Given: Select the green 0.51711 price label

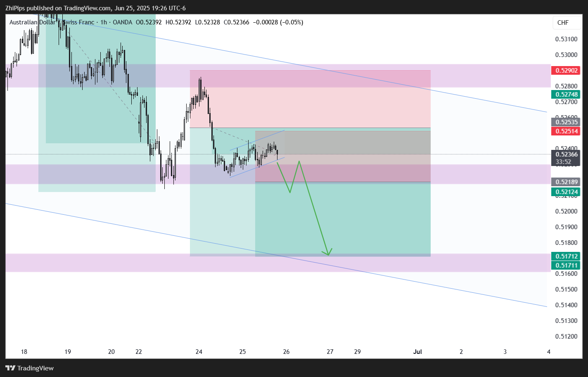Looking at the screenshot, I should pyautogui.click(x=566, y=266).
